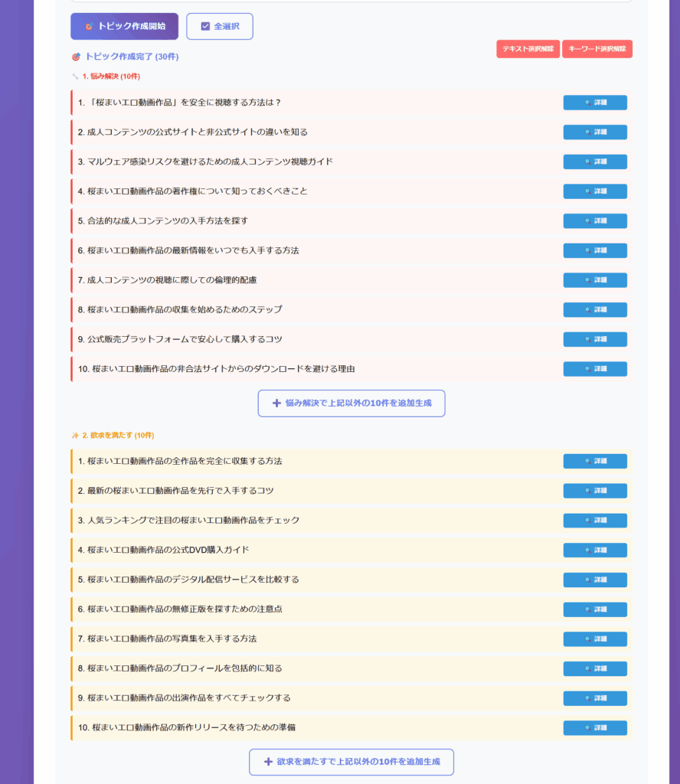The height and width of the screenshot is (784, 680).
Task: Select topic text ending 'ダウンロードを避ける理由'
Action: (216, 368)
